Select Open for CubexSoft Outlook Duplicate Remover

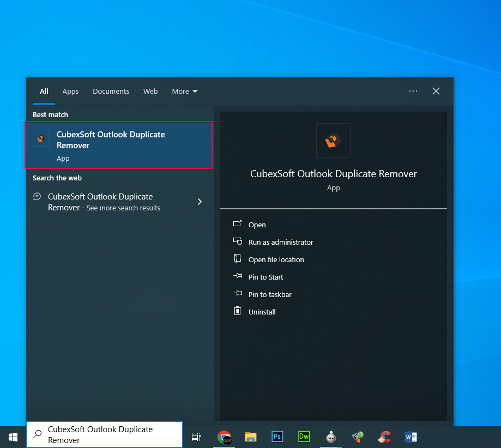[x=257, y=225]
